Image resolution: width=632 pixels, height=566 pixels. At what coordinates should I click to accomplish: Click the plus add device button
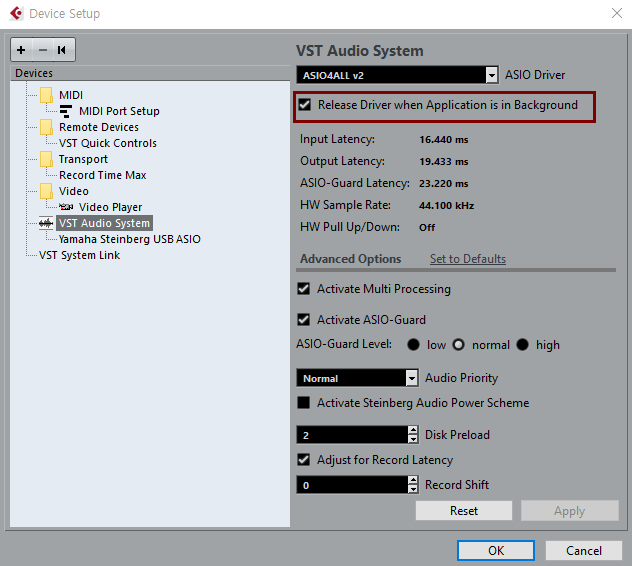21,50
